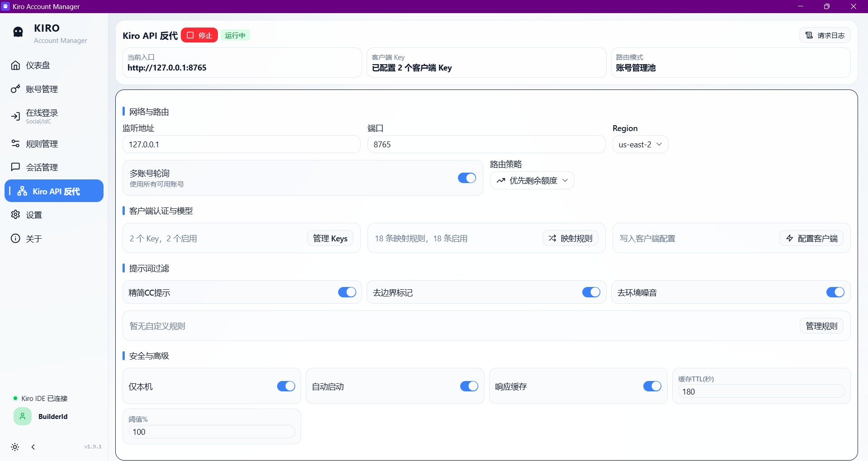The image size is (868, 461).
Task: Click the shuffle icon on mapping rules button
Action: 552,238
